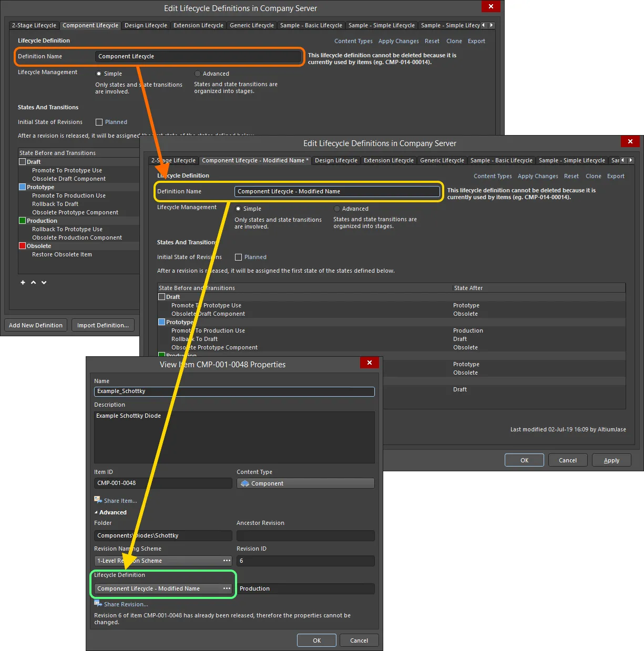Image resolution: width=644 pixels, height=651 pixels.
Task: Click red Obsolete color swatch in back window
Action: (x=23, y=246)
